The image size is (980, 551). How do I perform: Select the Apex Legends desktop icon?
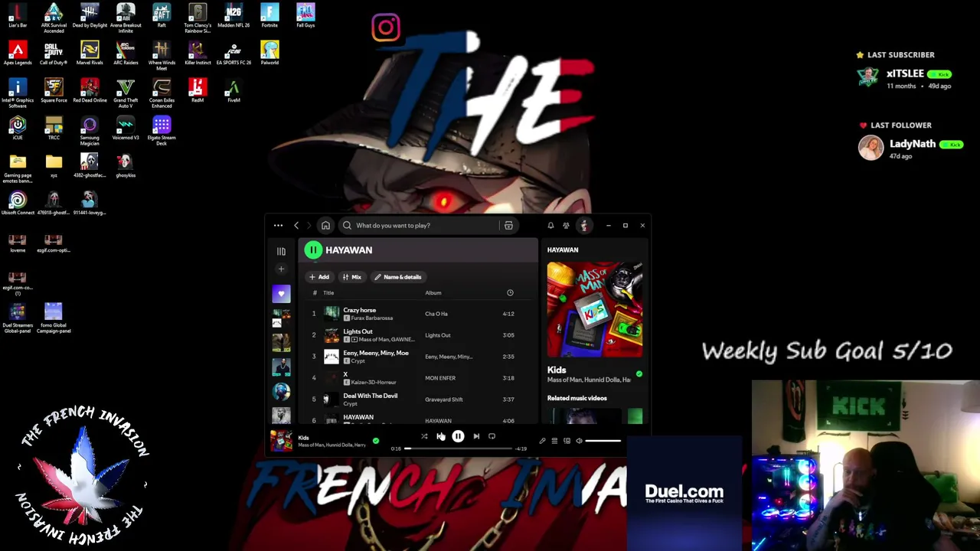point(18,54)
